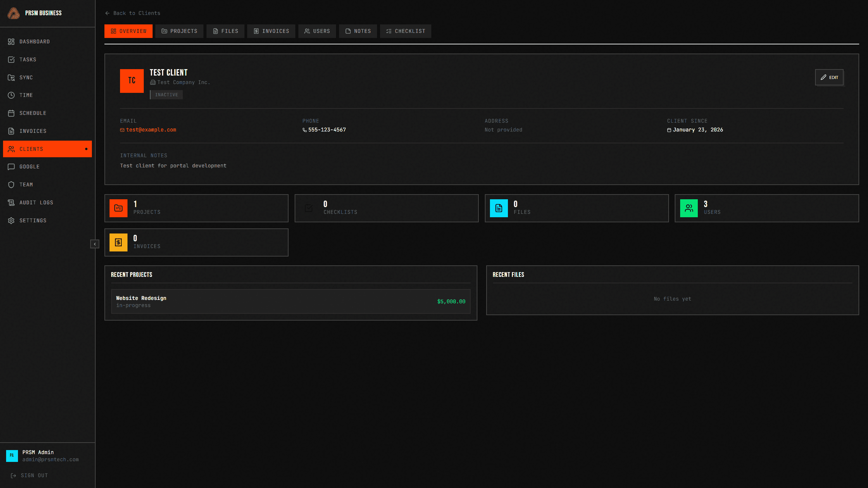Screen dimensions: 868x488
Task: Click the calendar icon by January 23
Action: pos(669,130)
